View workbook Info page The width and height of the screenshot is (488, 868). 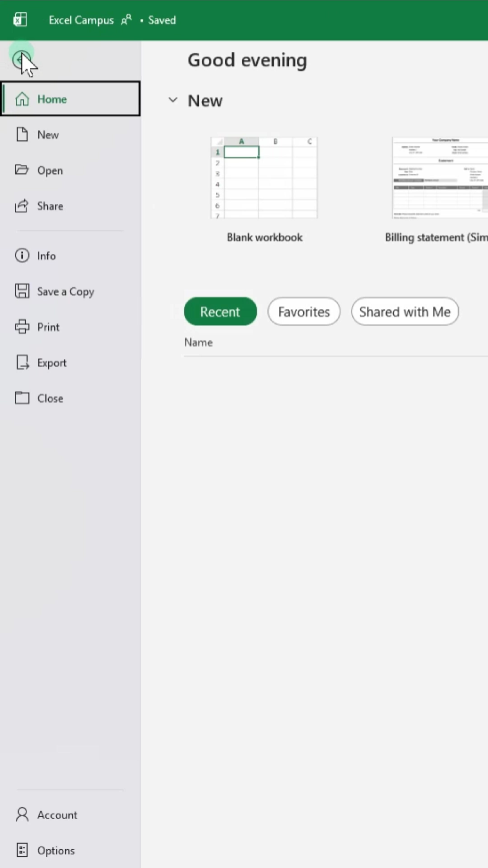[70, 256]
